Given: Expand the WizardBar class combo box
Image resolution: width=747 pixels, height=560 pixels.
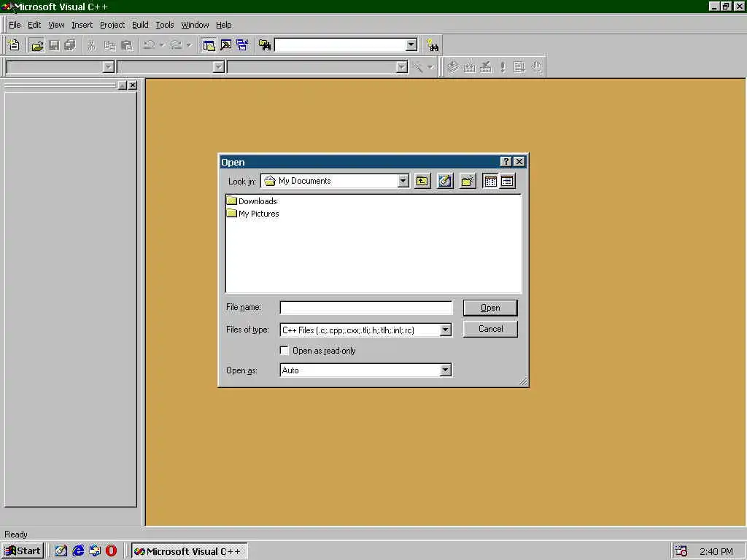Looking at the screenshot, I should 109,67.
